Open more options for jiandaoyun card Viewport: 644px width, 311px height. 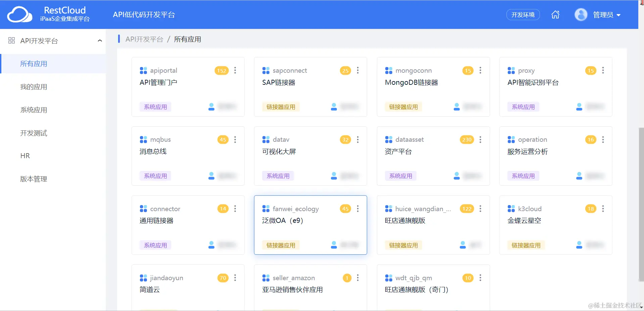coord(235,278)
